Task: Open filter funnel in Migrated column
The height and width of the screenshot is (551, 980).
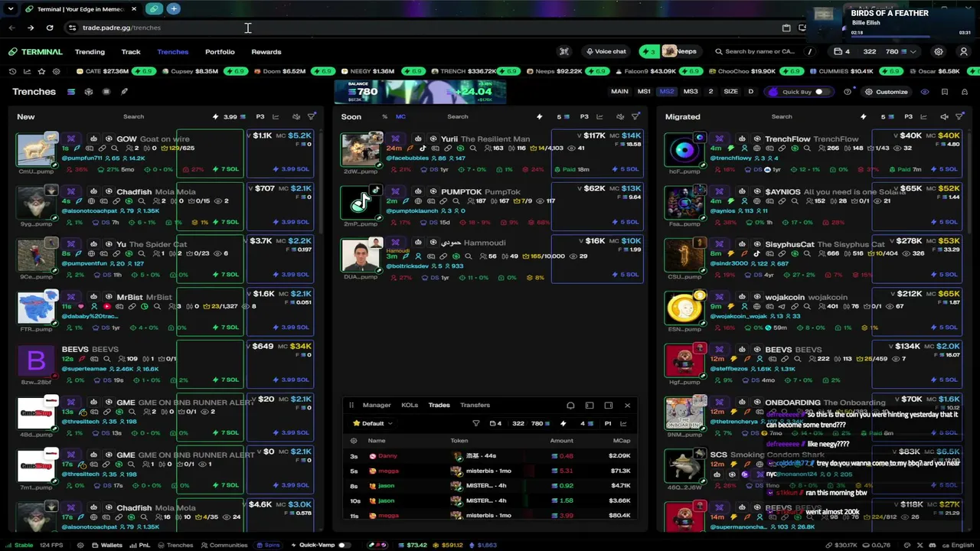Action: tap(959, 116)
